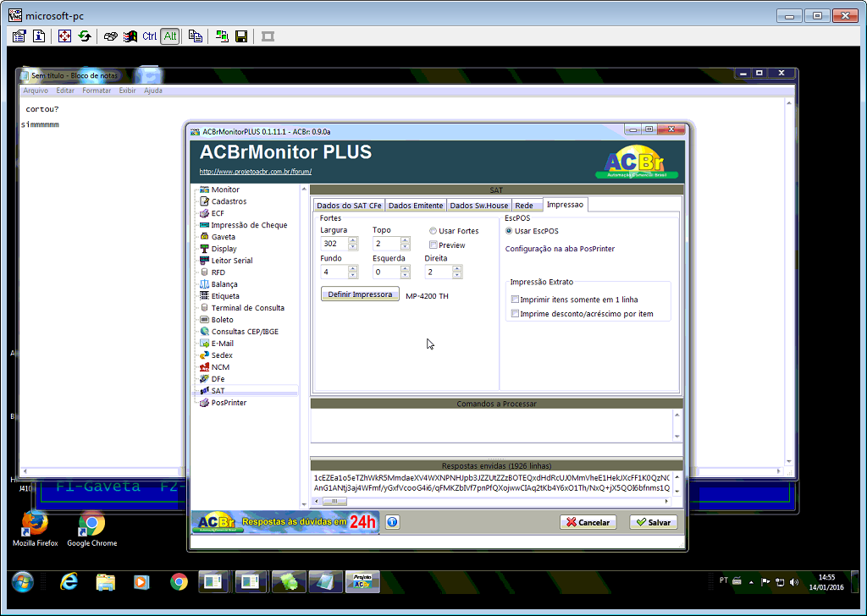Open Notepad Formatar menu

point(97,91)
